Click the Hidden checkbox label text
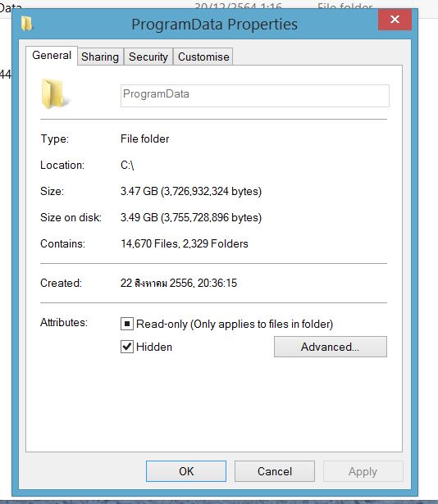Image resolution: width=438 pixels, height=504 pixels. click(154, 347)
